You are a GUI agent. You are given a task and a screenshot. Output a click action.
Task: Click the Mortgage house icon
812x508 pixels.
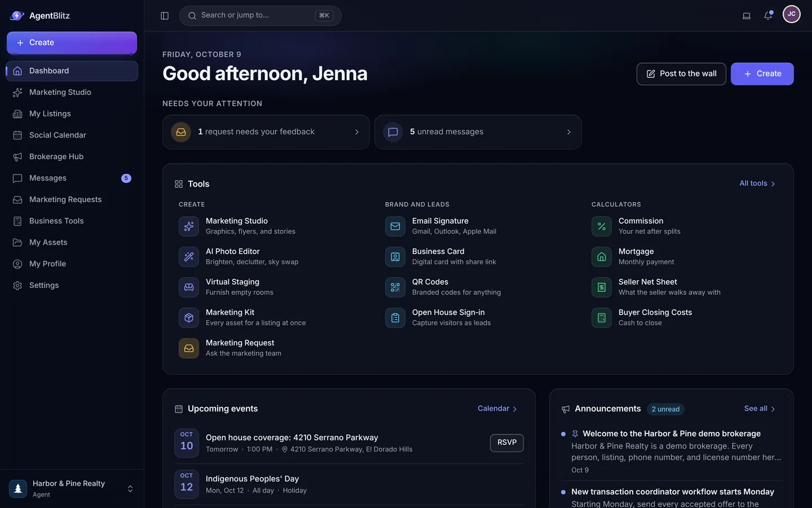(602, 257)
